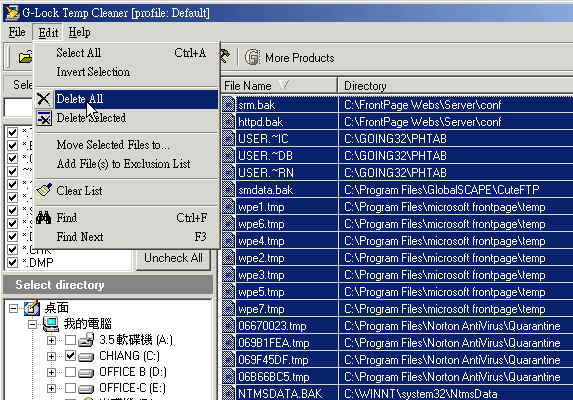
Task: Click the desktop icon next to 桌面
Action: (x=32, y=308)
